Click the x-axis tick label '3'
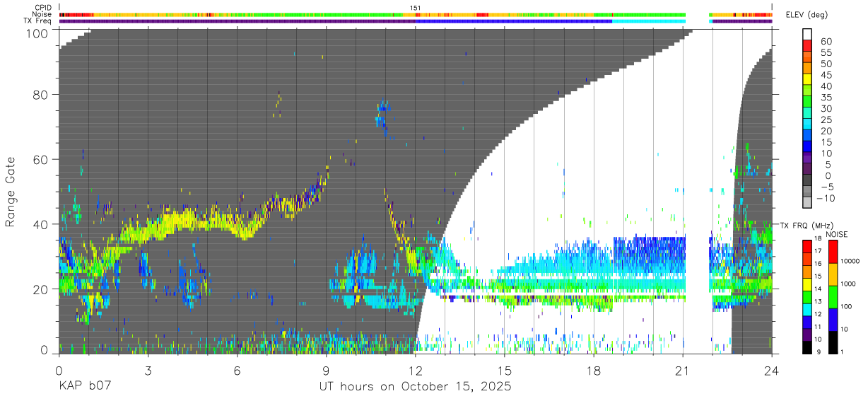 point(148,370)
